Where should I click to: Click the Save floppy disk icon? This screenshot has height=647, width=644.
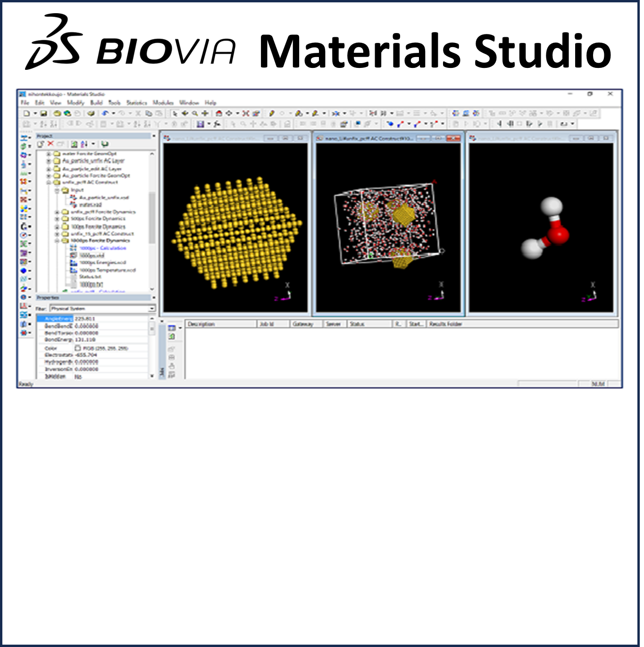pos(43,114)
